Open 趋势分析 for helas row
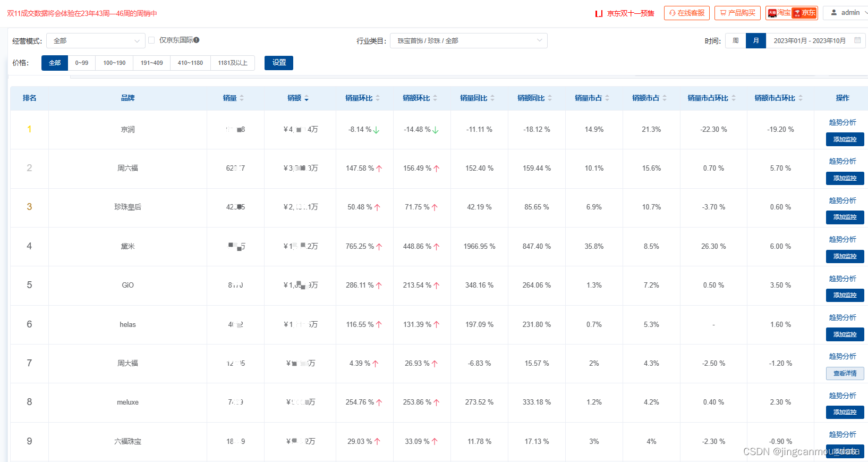 point(843,317)
